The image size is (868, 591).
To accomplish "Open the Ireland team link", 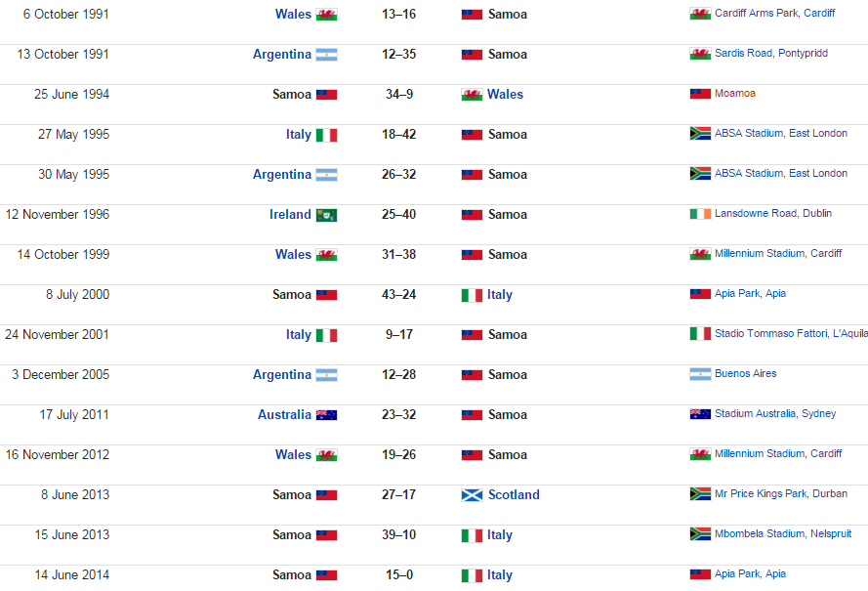I will pyautogui.click(x=290, y=215).
